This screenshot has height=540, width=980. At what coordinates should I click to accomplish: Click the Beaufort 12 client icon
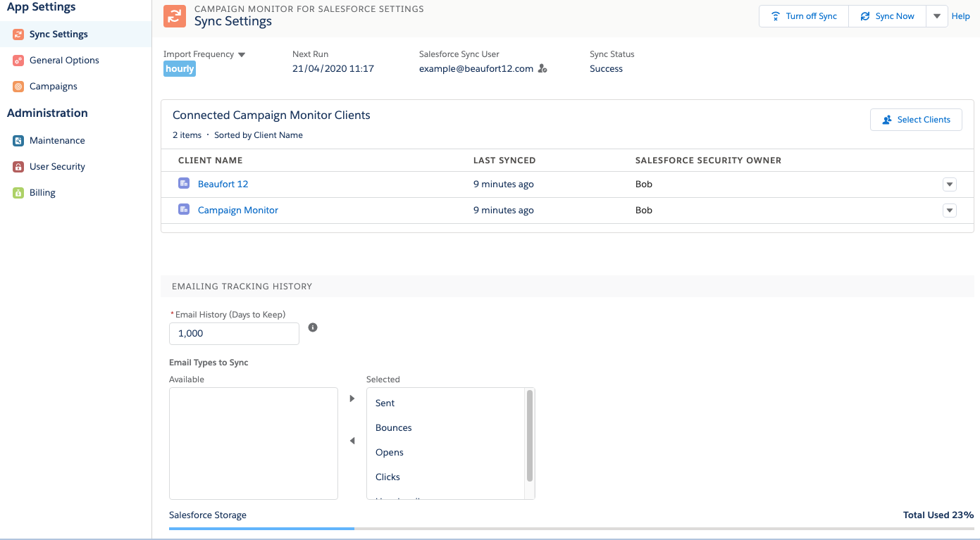[184, 183]
